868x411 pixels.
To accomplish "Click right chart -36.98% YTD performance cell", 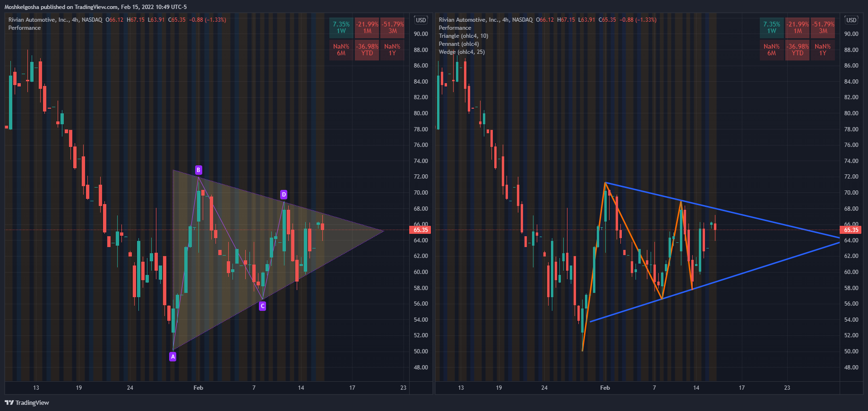I will click(x=798, y=50).
